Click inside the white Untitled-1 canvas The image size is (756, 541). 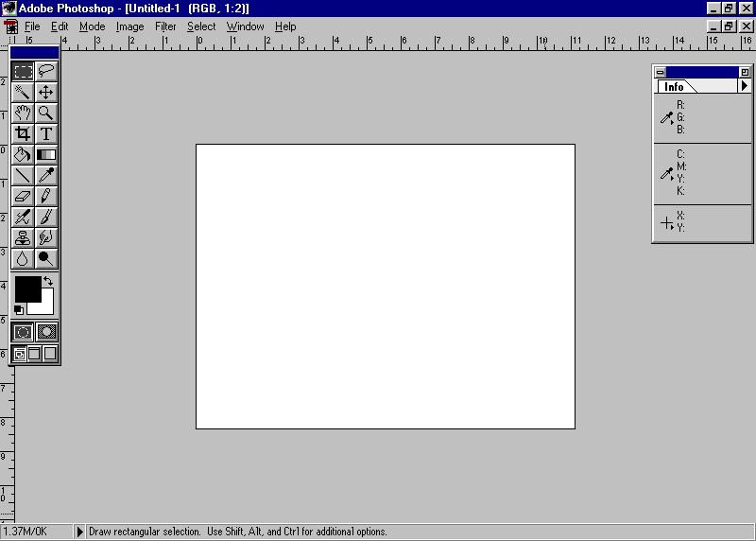click(x=386, y=287)
